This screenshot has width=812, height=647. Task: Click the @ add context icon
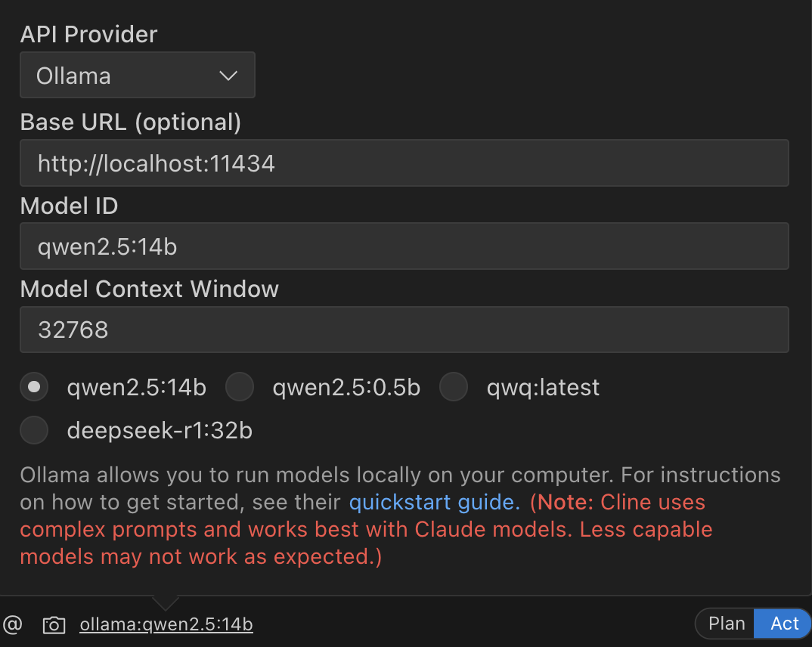coord(12,624)
